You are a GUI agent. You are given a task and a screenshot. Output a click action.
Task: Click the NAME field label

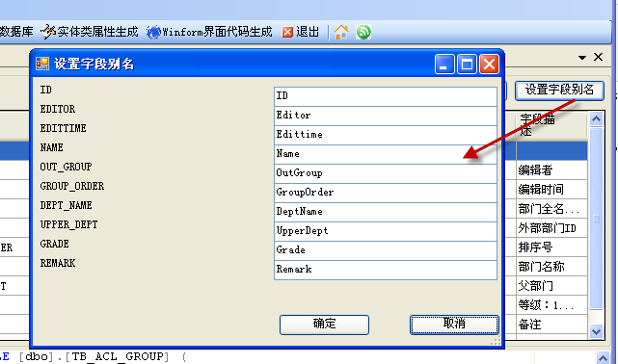(x=52, y=147)
